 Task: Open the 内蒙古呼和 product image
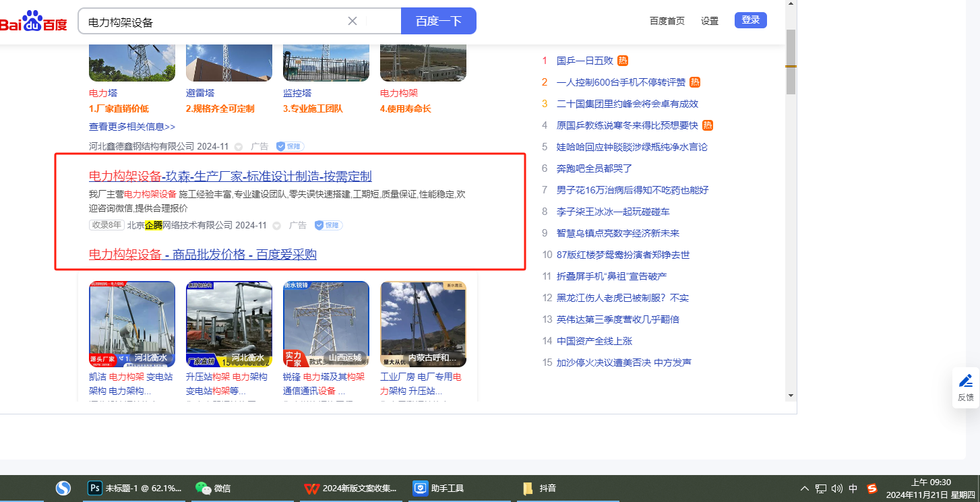click(423, 324)
